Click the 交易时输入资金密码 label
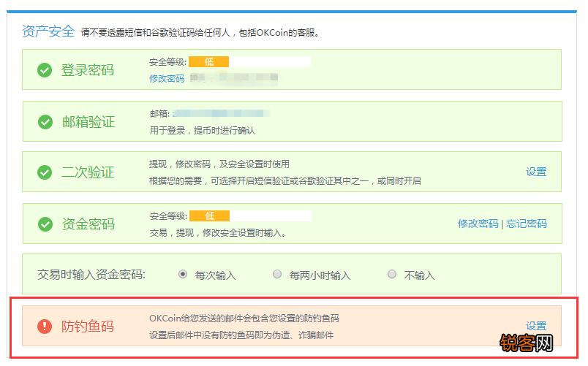The width and height of the screenshot is (588, 366). (91, 275)
